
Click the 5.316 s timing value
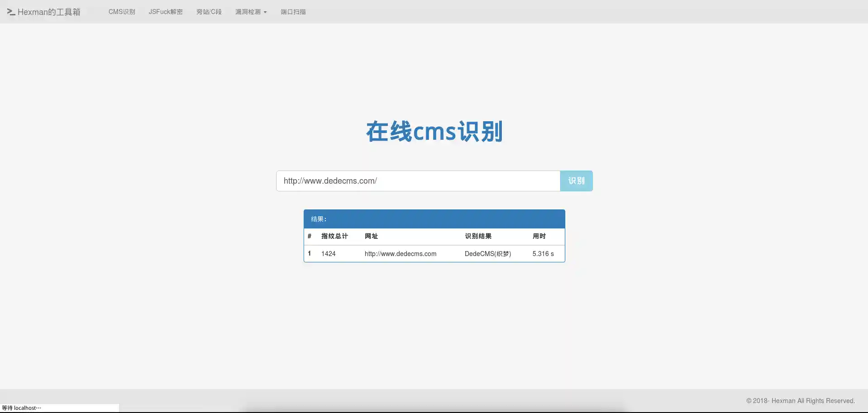pos(543,254)
